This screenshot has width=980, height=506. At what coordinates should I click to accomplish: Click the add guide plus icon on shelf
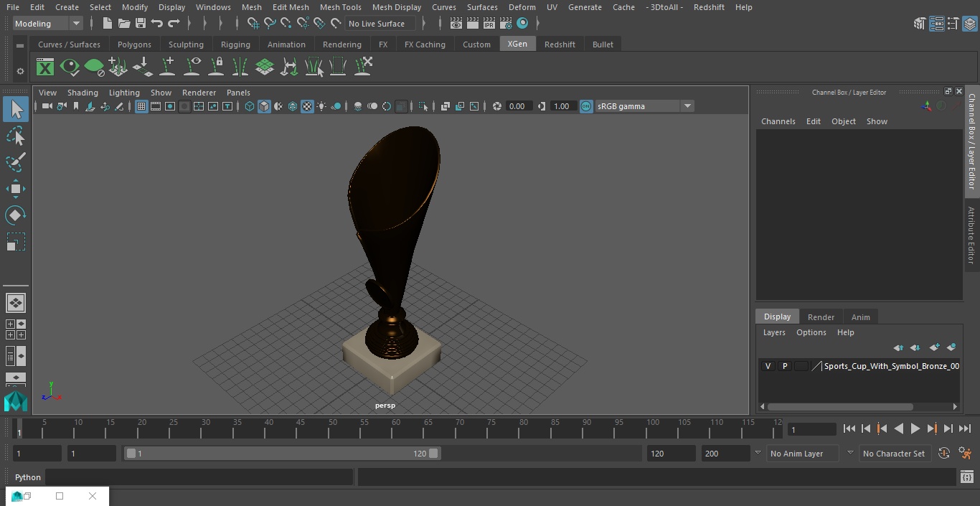coord(167,67)
